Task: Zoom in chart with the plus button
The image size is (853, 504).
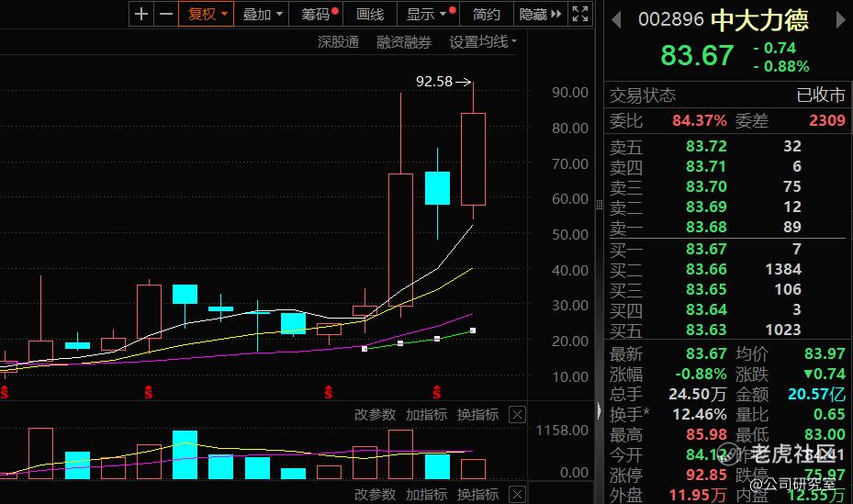Action: click(141, 14)
